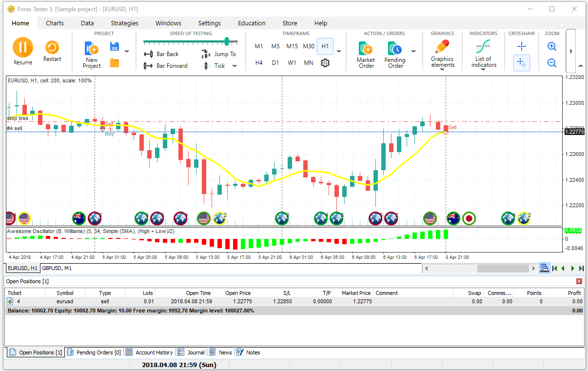Expand the Tick dropdown arrow
Screen dimensions: 588x371
[235, 66]
